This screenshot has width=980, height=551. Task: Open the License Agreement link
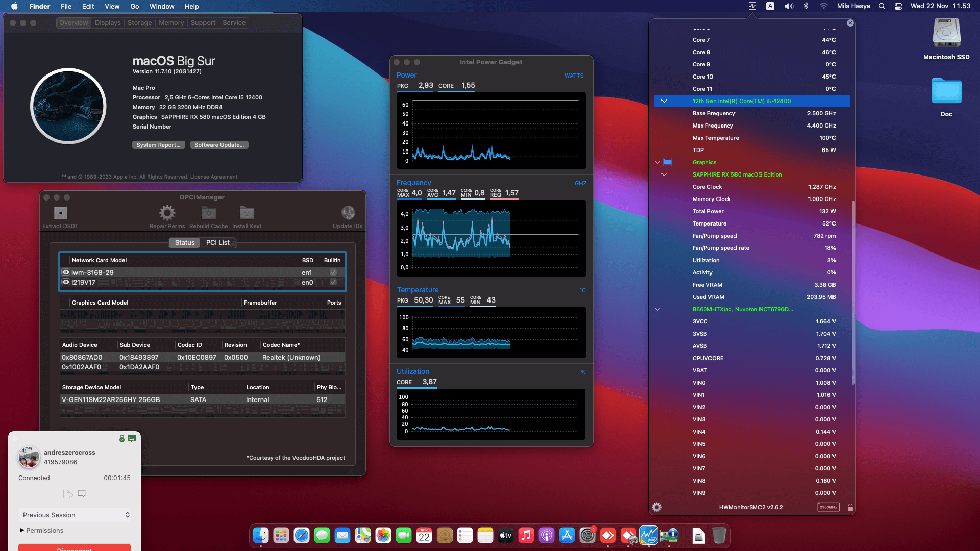tap(213, 177)
